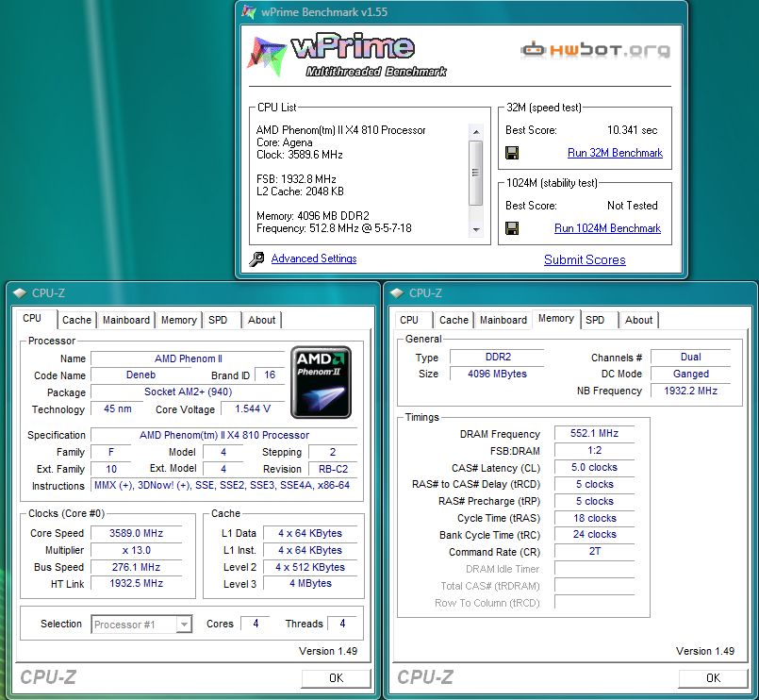The height and width of the screenshot is (700, 759).
Task: Click the right CPU-Z window title icon
Action: click(396, 293)
